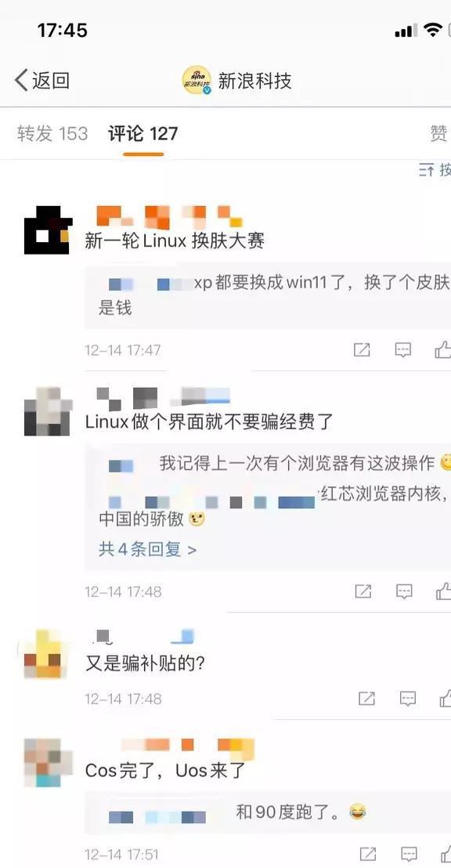Viewport: 451px width, 868px height.
Task: Open 新浪科技 account name link
Action: point(254,81)
